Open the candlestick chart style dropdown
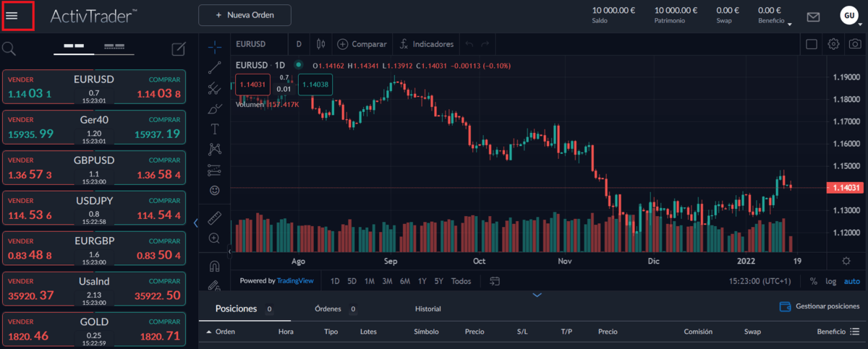 [318, 44]
